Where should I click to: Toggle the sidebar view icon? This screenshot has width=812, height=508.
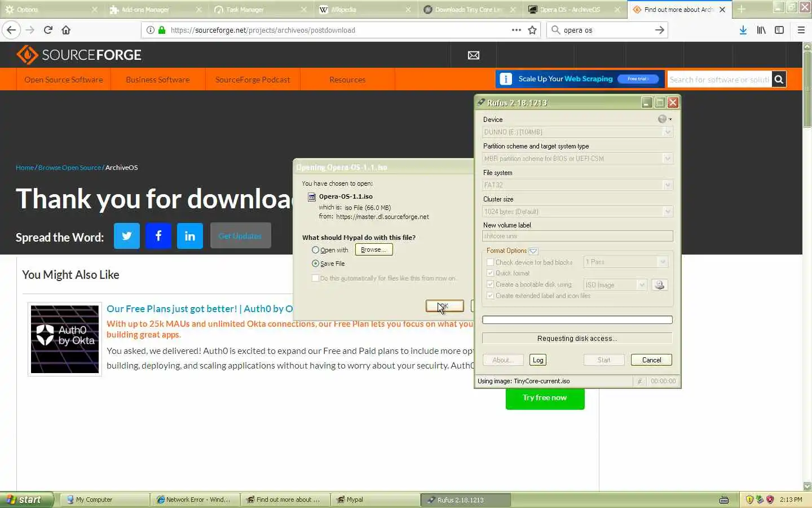779,30
